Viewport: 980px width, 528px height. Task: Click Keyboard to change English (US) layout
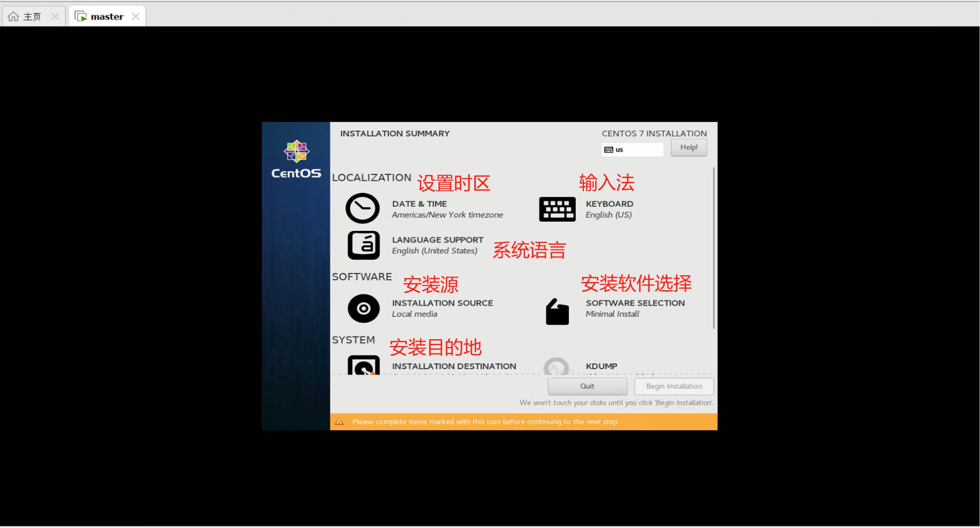coord(609,209)
